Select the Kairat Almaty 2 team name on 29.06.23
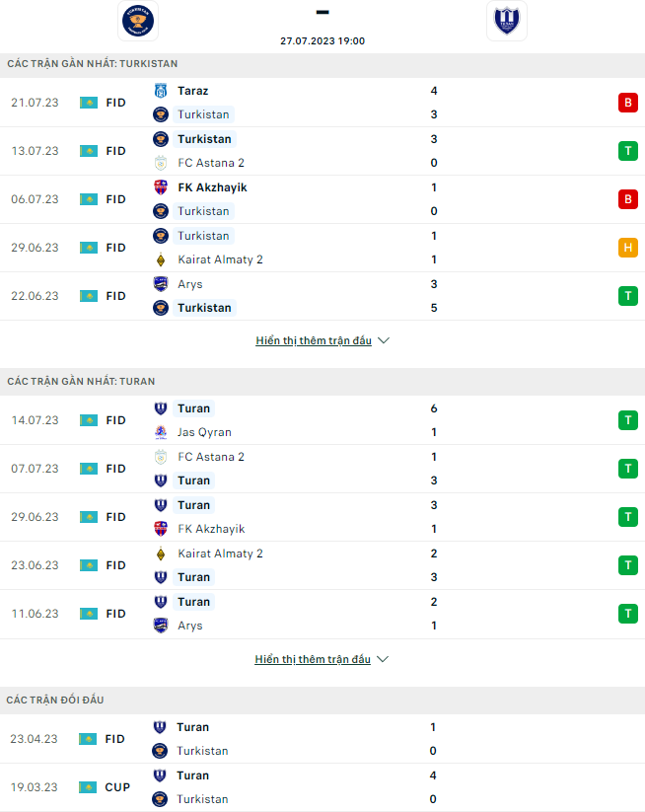Screen dimensions: 645x812 pos(220,259)
